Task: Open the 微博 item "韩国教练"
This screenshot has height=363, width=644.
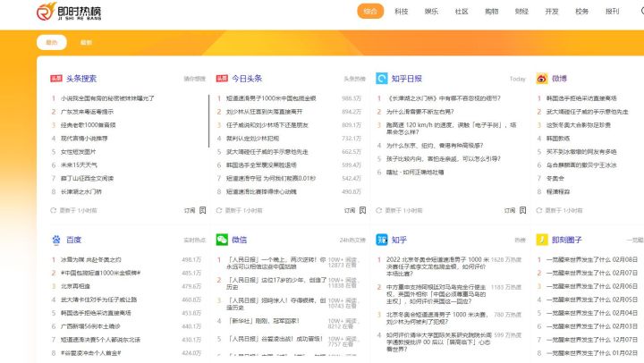Action: click(x=558, y=139)
